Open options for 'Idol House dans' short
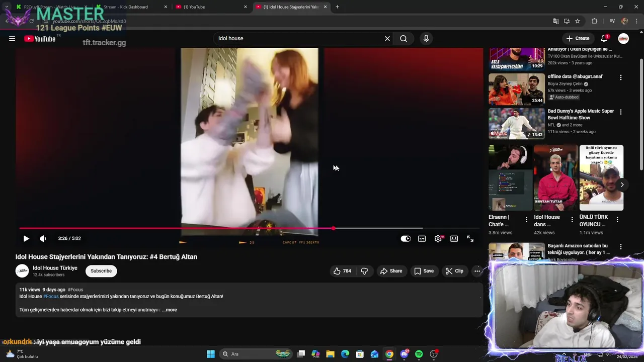 (572, 220)
